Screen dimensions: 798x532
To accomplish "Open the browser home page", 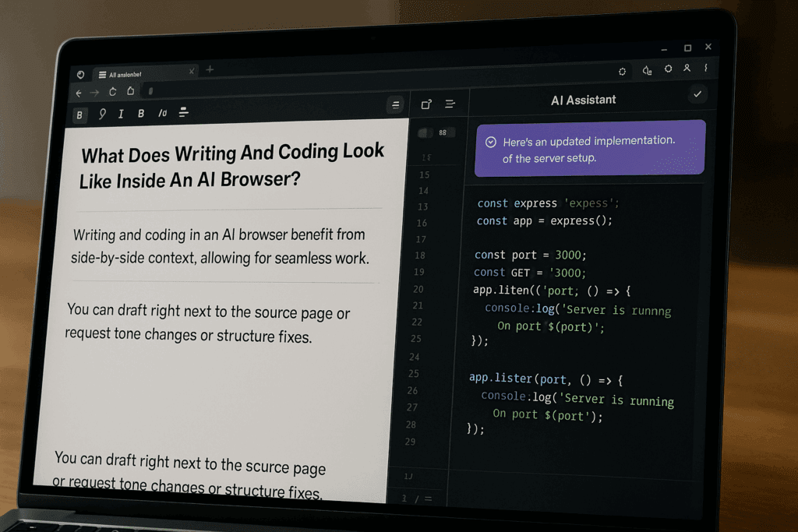I will click(129, 91).
